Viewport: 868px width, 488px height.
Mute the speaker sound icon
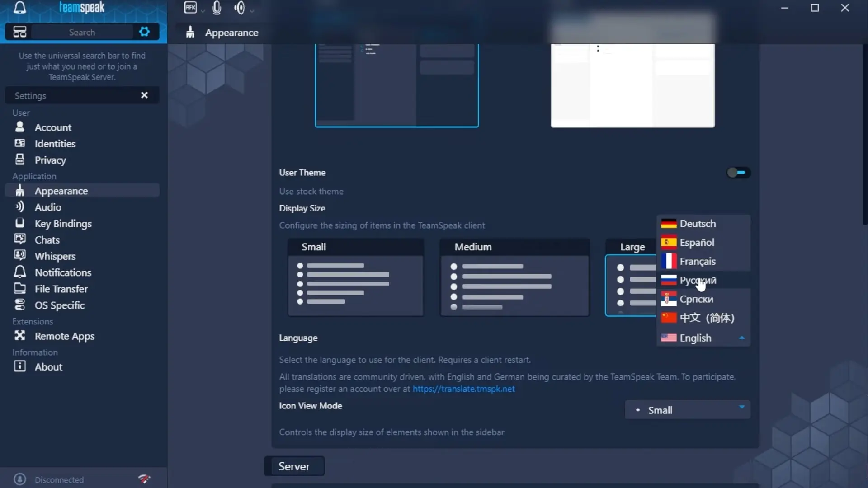(x=240, y=8)
